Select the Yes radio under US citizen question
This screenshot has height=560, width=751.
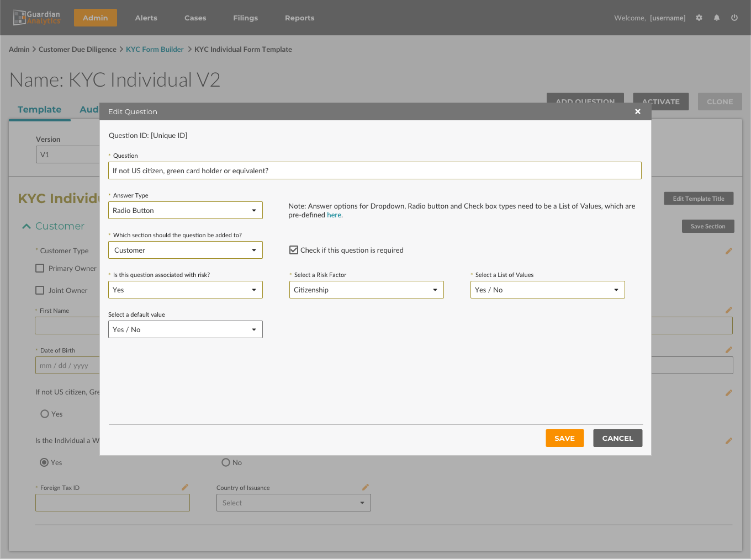[45, 414]
